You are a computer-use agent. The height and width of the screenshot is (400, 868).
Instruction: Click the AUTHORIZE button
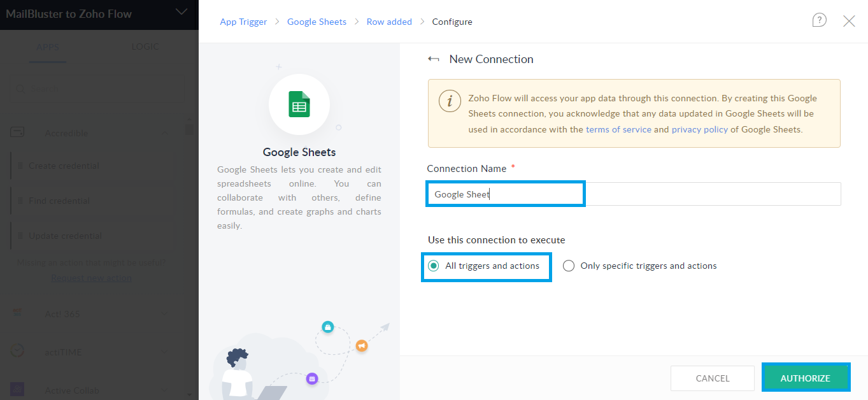(x=806, y=377)
